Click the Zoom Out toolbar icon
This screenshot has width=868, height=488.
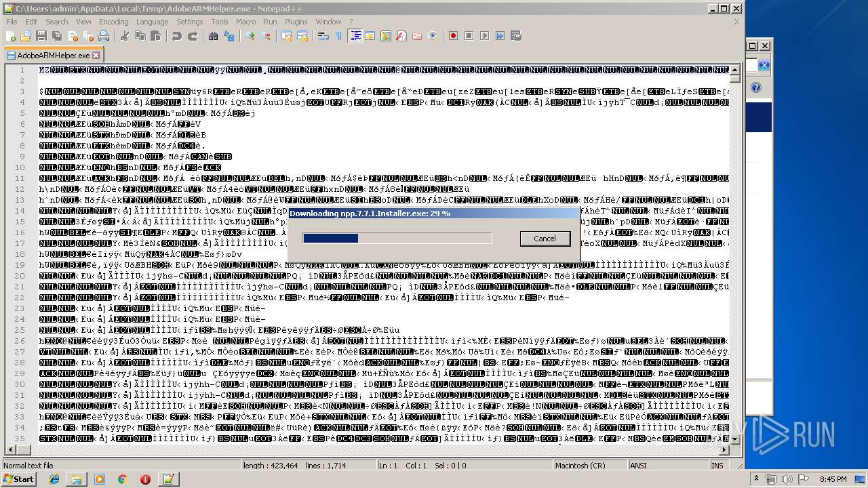coord(265,36)
